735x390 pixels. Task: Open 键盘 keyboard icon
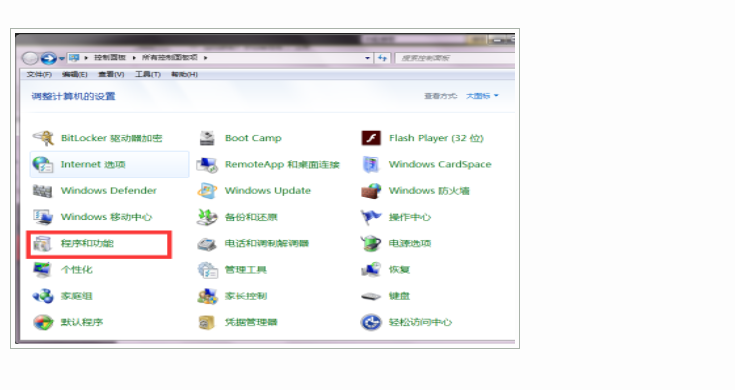pyautogui.click(x=371, y=296)
